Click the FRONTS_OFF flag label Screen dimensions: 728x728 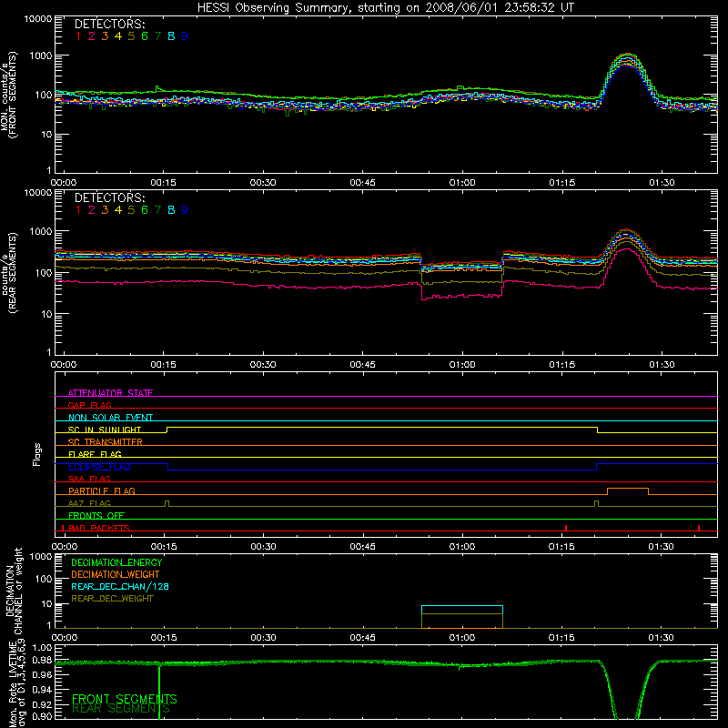(x=96, y=516)
